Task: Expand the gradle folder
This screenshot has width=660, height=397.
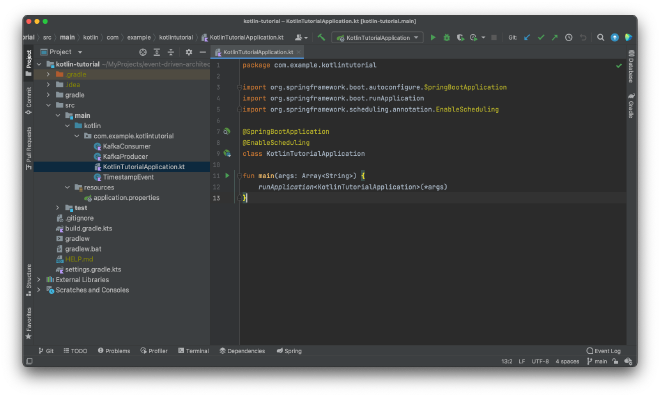Action: point(48,95)
